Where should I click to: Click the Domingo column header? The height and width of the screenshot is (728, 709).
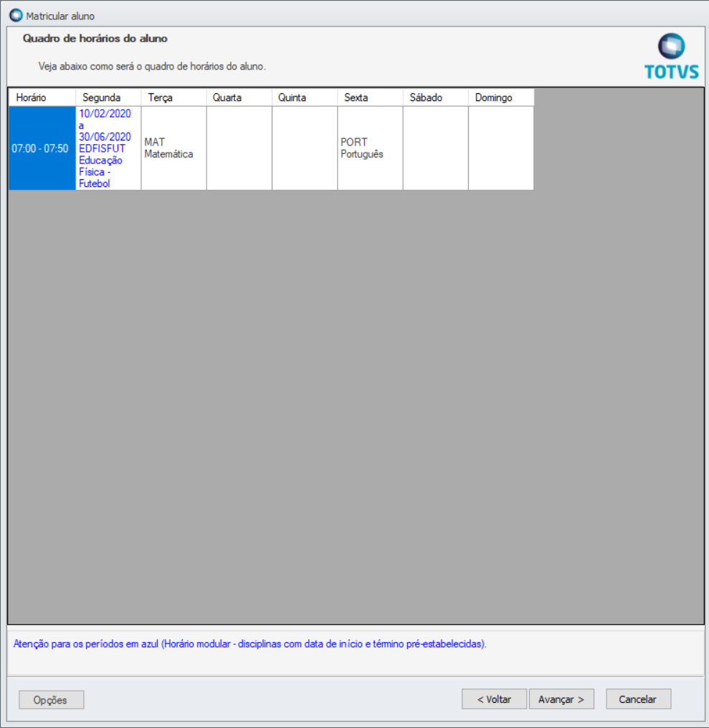coord(501,97)
